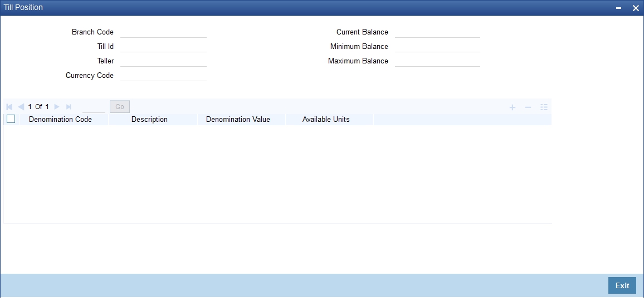The image size is (644, 301).
Task: Close the Till Position window
Action: (636, 8)
